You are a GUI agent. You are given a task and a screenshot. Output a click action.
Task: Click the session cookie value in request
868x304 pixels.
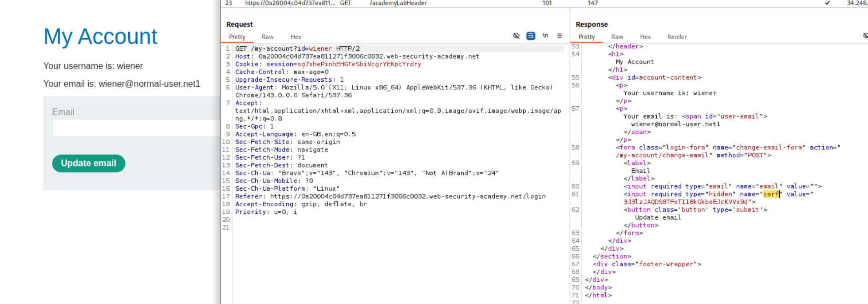359,64
